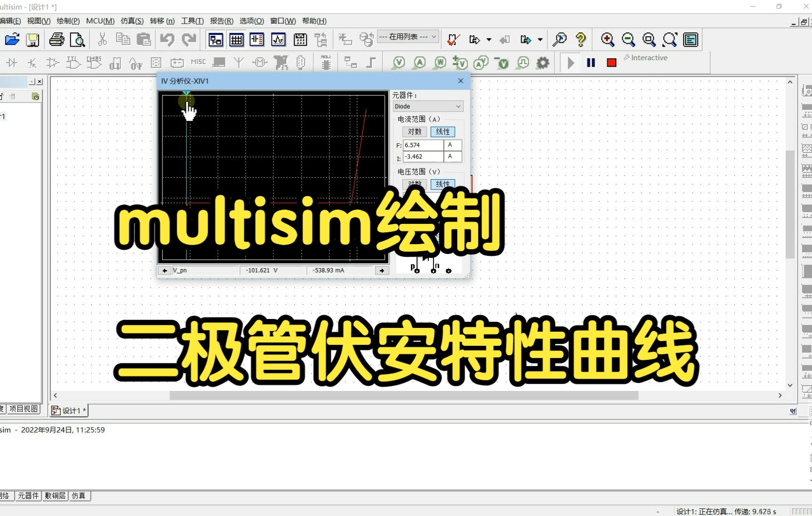Switch to the 设计1 sheet tab
Viewport: 812px width, 516px height.
69,411
